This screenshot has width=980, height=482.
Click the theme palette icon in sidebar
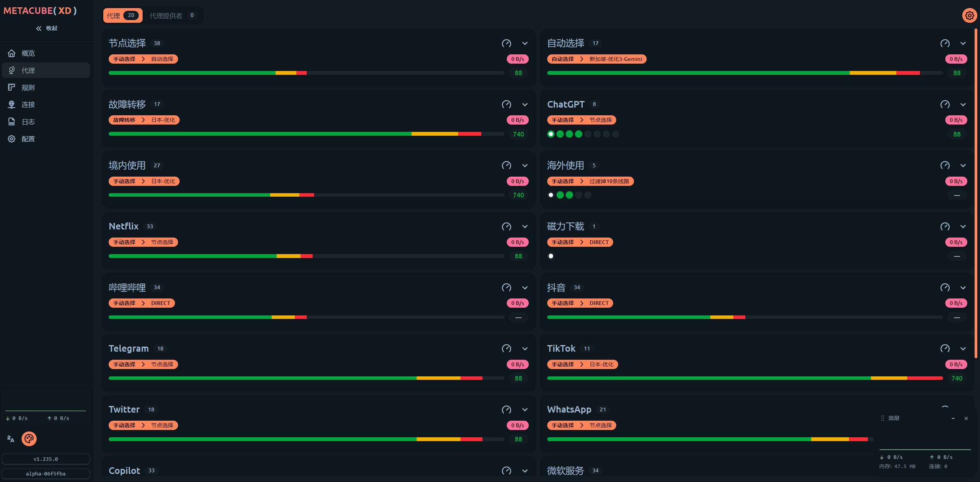pyautogui.click(x=29, y=439)
